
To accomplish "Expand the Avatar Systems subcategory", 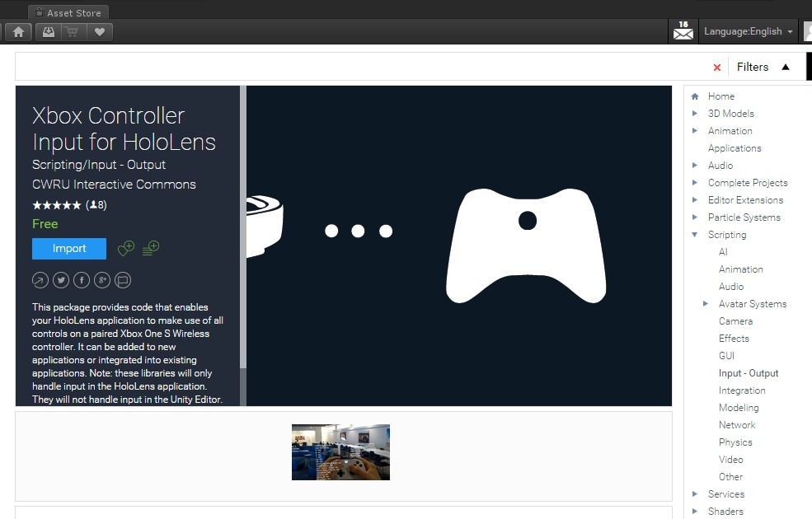I will tap(706, 304).
